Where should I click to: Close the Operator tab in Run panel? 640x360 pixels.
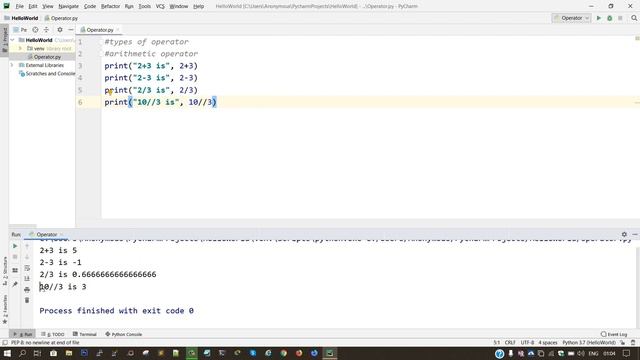click(x=61, y=235)
